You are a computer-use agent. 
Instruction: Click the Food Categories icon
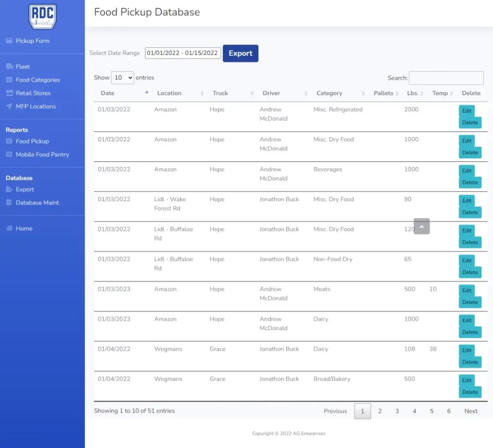(x=9, y=80)
